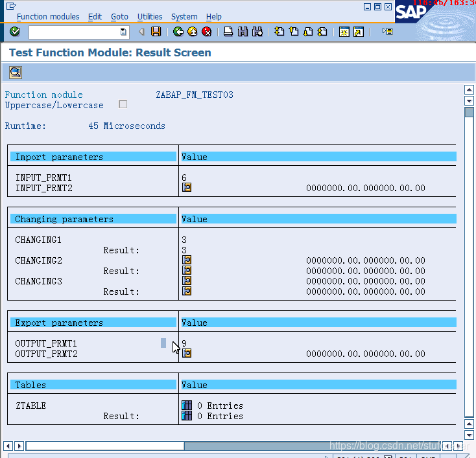Open the Help menu
This screenshot has width=476, height=458.
tap(214, 17)
